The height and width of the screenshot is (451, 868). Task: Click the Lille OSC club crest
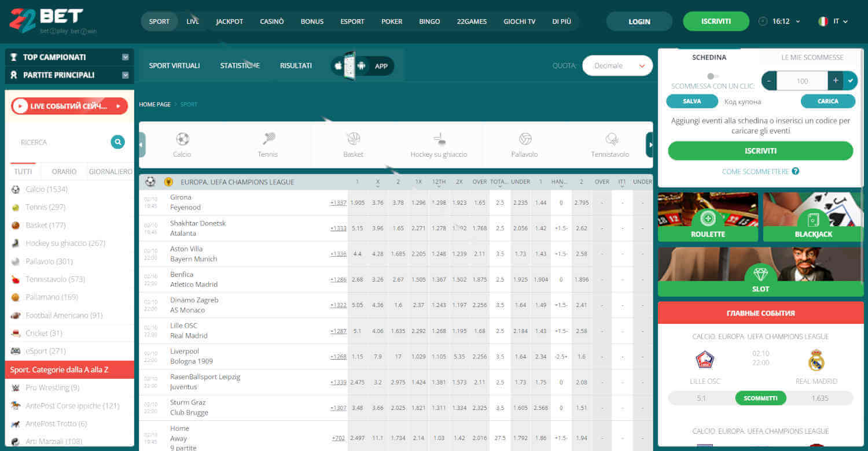[705, 360]
